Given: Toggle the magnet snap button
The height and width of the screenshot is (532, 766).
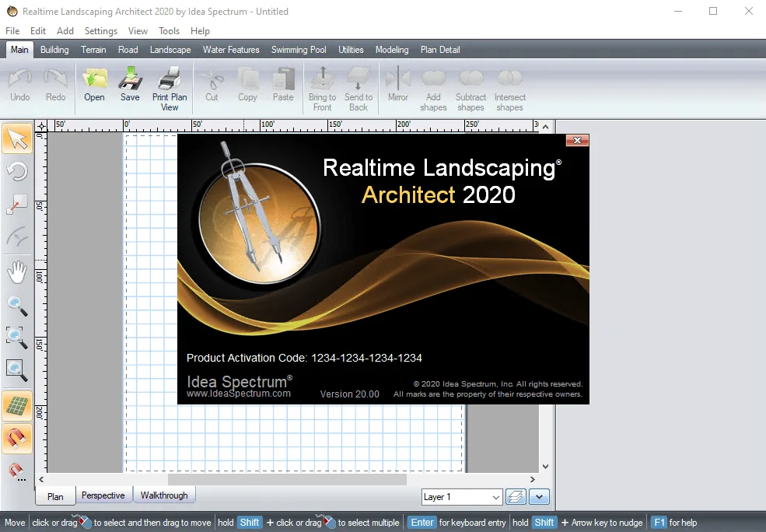Looking at the screenshot, I should point(18,438).
